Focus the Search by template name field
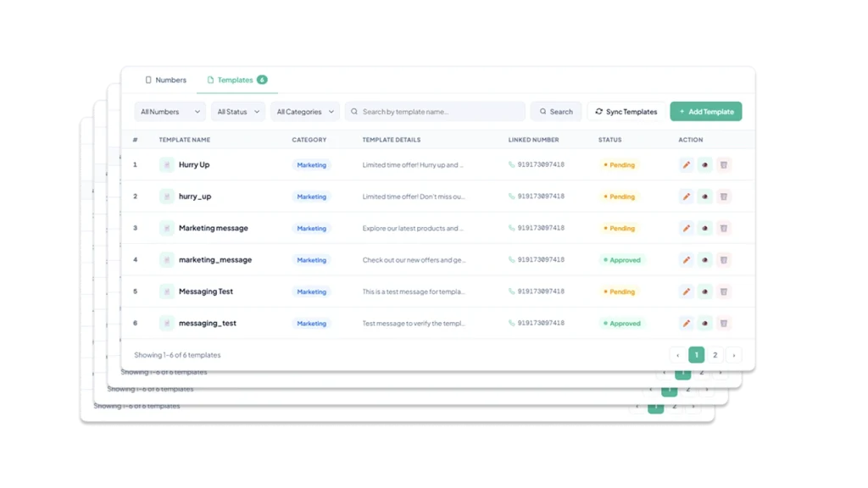This screenshot has height=488, width=868. click(x=437, y=112)
